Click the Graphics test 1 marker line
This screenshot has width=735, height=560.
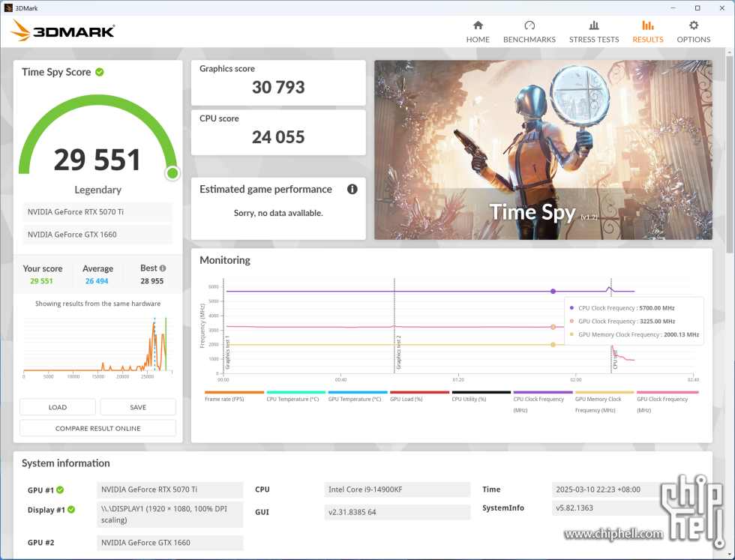coord(223,325)
